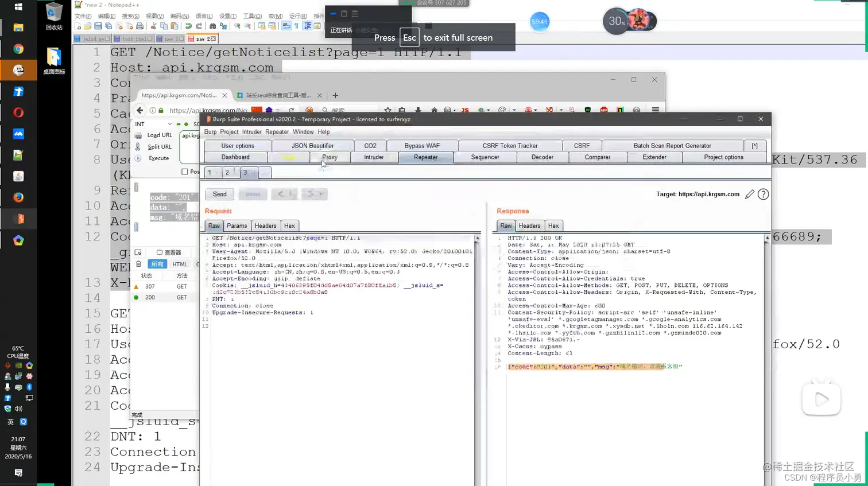Click the Firefox back arrow button
Image resolution: width=868 pixels, height=486 pixels.
pyautogui.click(x=139, y=110)
